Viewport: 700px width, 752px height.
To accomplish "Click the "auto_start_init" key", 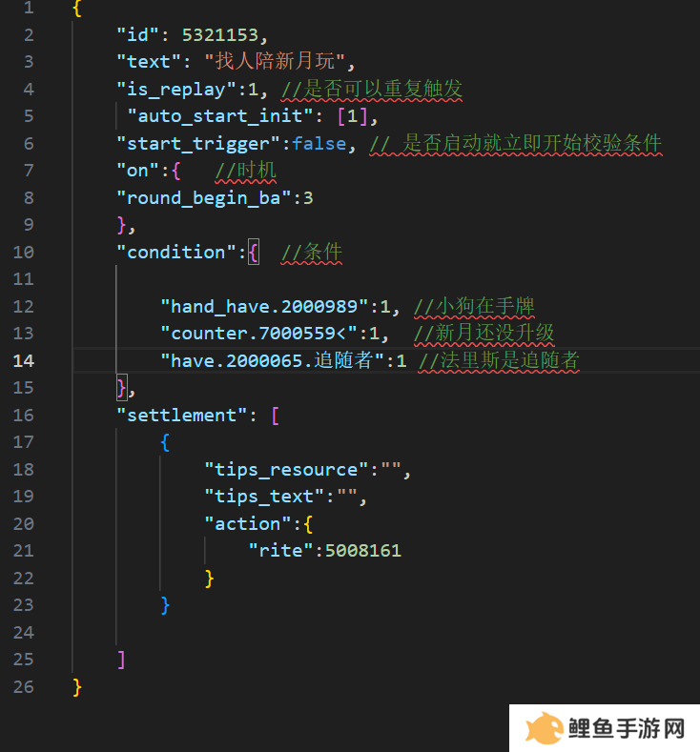I will click(x=220, y=116).
